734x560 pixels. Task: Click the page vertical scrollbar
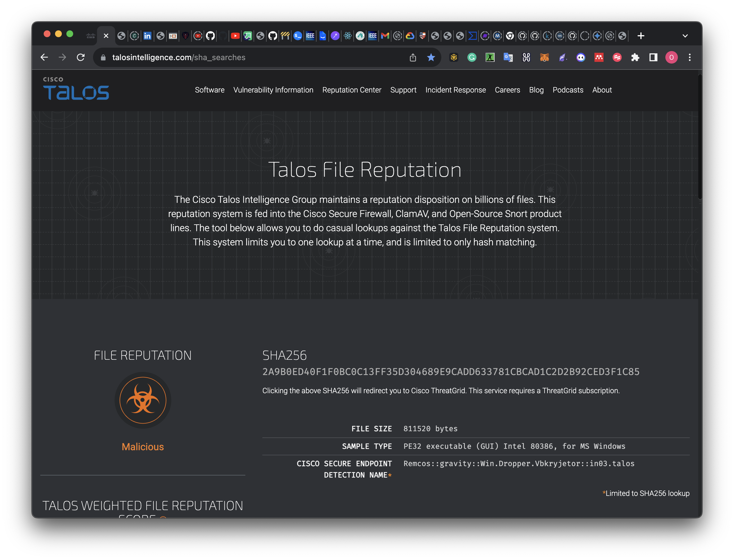(700, 137)
